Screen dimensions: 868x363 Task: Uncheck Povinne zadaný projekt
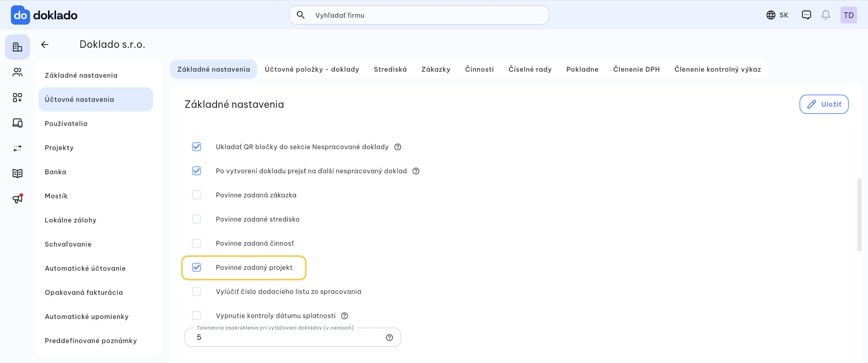[x=196, y=267]
